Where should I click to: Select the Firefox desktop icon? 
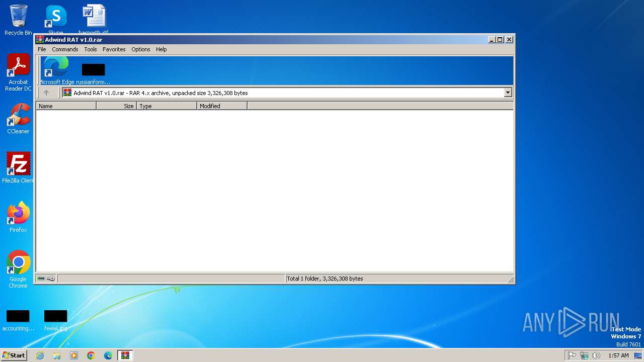point(18,217)
